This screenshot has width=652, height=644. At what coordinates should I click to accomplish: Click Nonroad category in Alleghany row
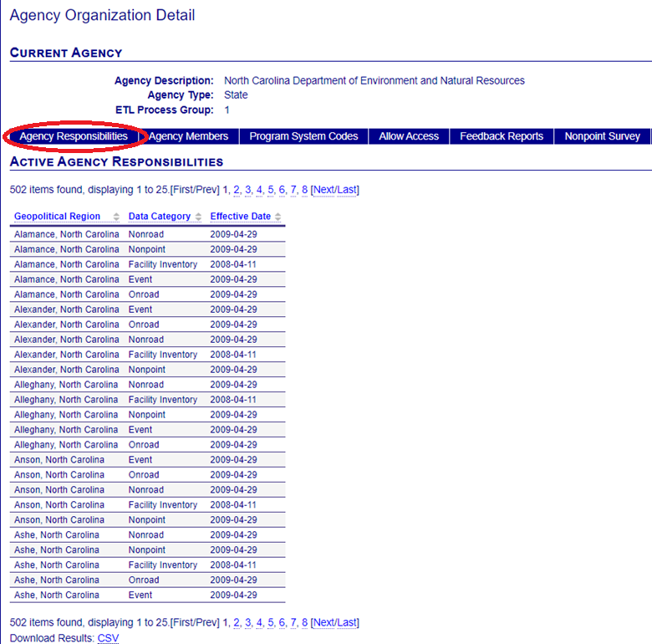(x=146, y=385)
